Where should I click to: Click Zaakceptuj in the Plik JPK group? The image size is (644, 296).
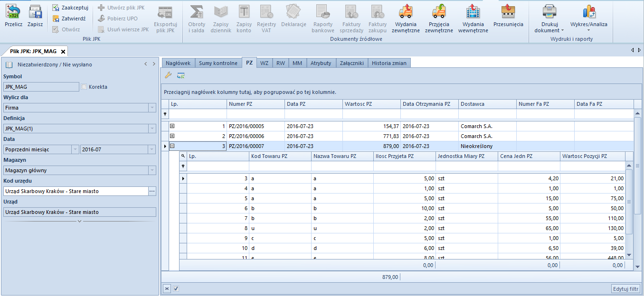[x=70, y=8]
